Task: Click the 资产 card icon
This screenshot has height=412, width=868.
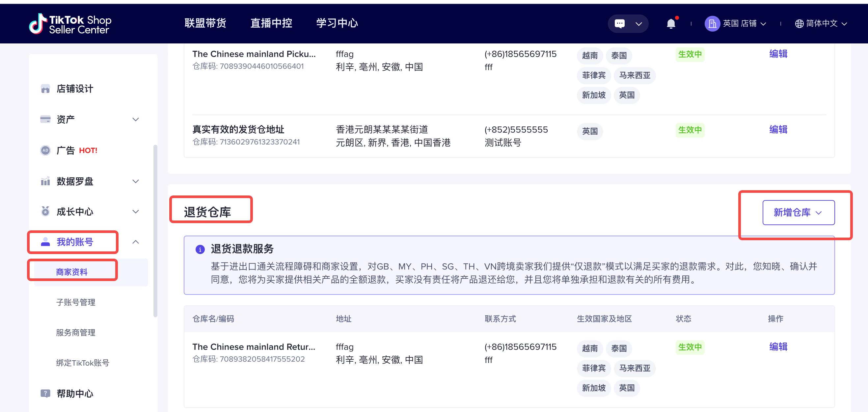Action: (x=45, y=119)
